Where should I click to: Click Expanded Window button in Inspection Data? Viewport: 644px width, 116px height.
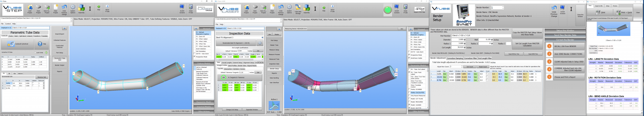tap(252, 109)
